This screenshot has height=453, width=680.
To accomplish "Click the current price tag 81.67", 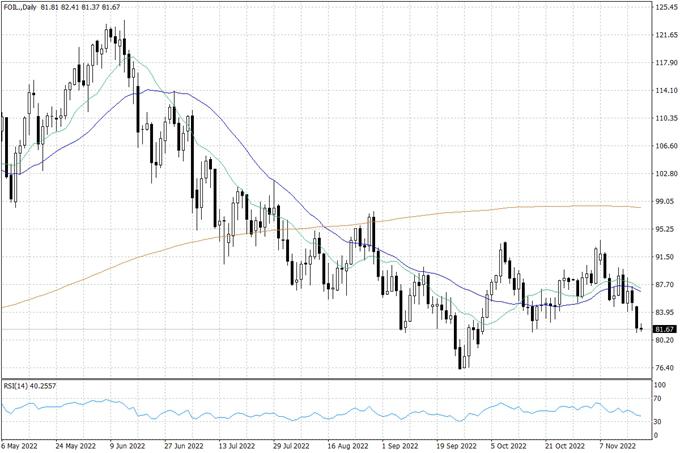I will pyautogui.click(x=665, y=329).
